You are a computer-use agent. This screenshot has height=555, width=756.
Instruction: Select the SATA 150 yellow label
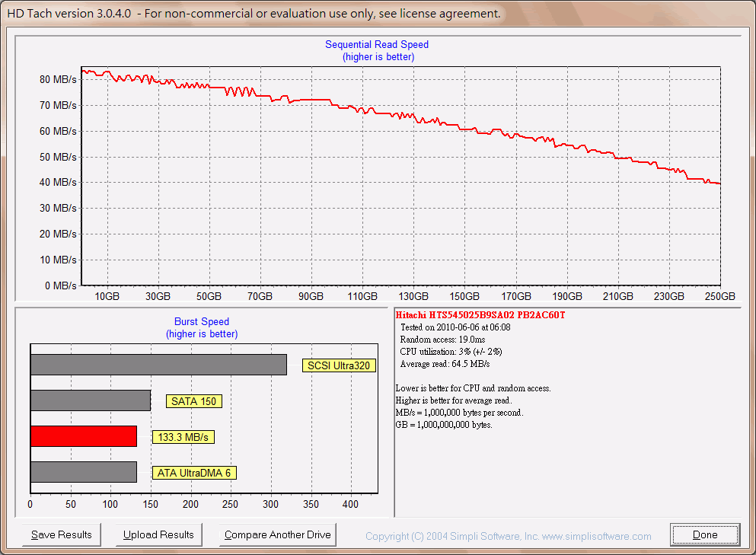click(194, 401)
